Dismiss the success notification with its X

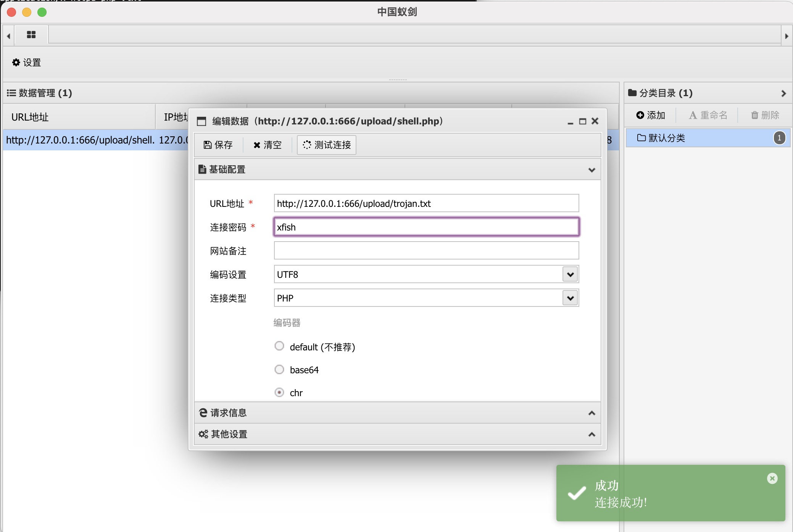[x=772, y=479]
